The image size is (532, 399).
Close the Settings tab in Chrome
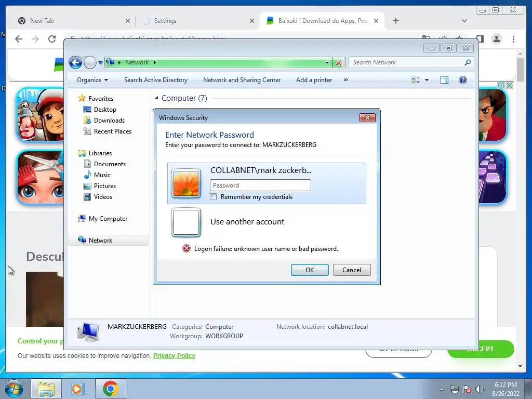252,21
